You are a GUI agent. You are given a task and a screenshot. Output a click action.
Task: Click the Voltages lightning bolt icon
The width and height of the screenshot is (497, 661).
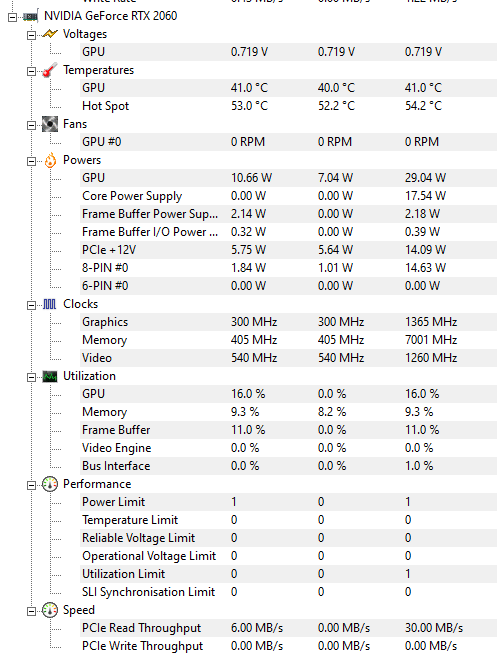(x=50, y=34)
